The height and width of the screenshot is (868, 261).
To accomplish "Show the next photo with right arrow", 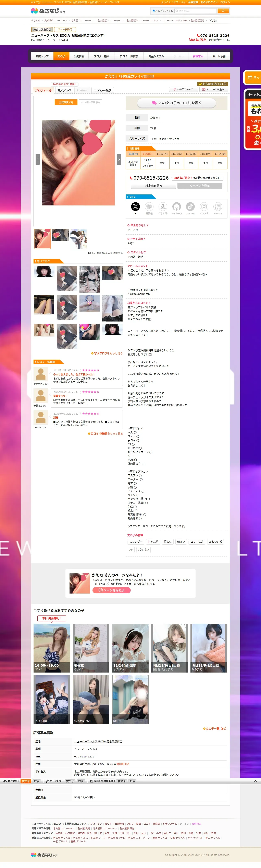I will pyautogui.click(x=119, y=159).
